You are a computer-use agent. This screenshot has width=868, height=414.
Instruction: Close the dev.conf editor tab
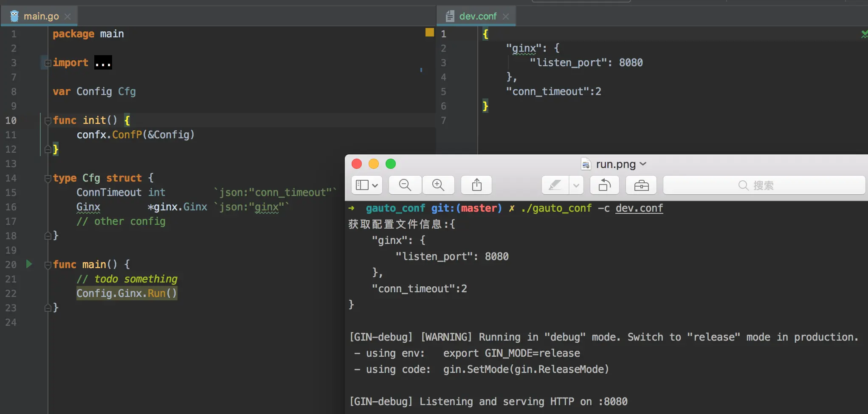point(506,17)
